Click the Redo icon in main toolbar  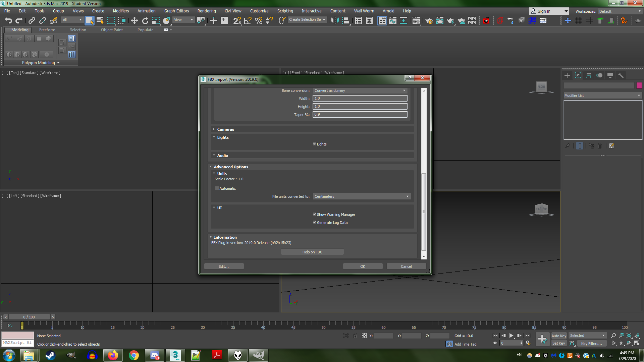click(x=19, y=20)
